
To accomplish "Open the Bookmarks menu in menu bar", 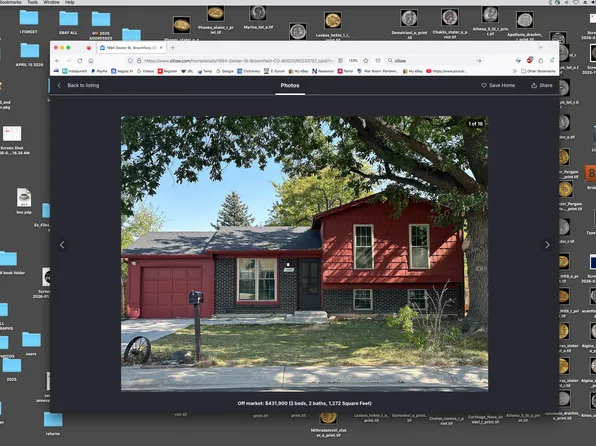I will click(x=11, y=2).
